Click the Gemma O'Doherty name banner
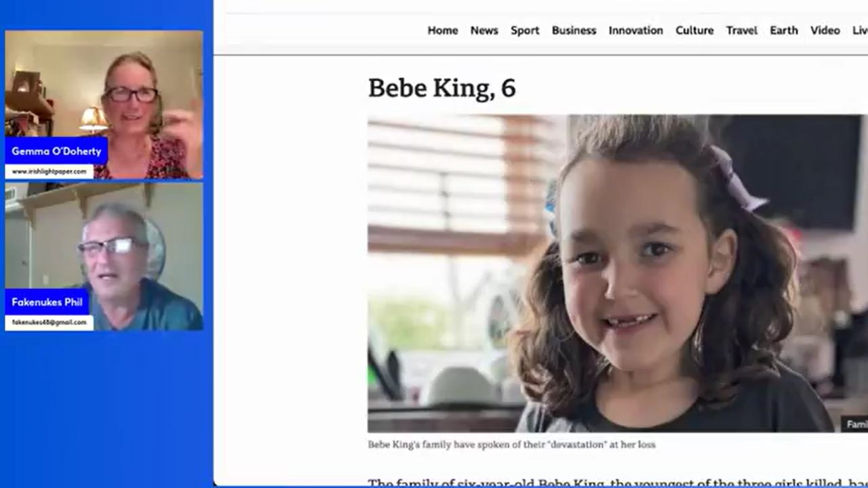Viewport: 868px width, 488px height. (x=56, y=150)
